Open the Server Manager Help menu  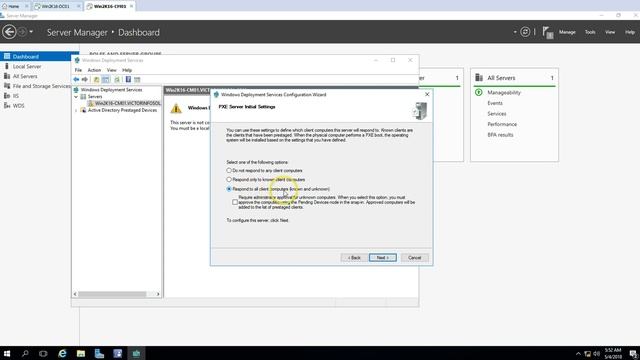coord(630,32)
